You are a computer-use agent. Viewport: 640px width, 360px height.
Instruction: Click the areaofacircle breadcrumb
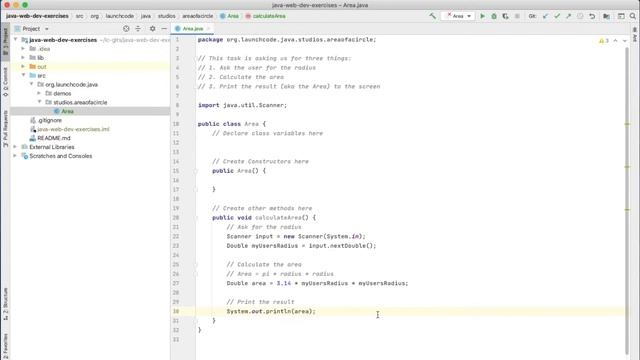198,16
